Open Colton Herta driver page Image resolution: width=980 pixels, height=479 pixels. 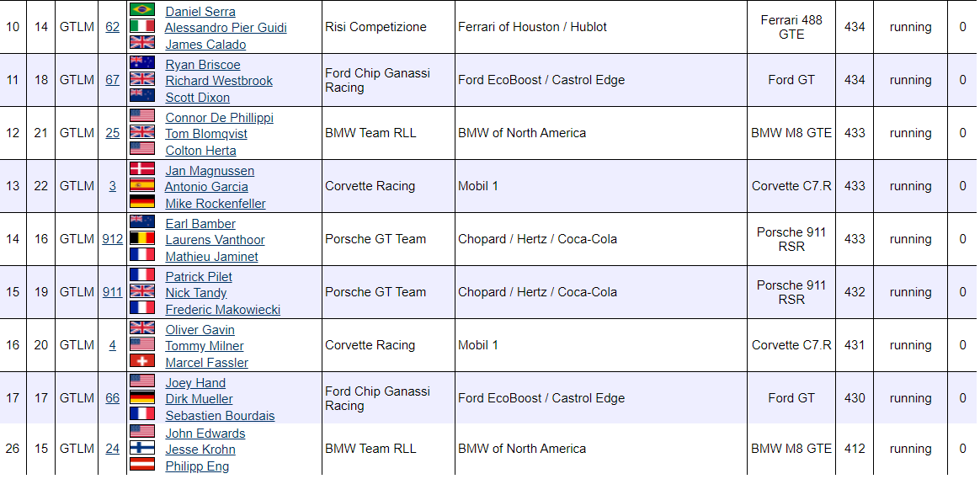pos(200,150)
